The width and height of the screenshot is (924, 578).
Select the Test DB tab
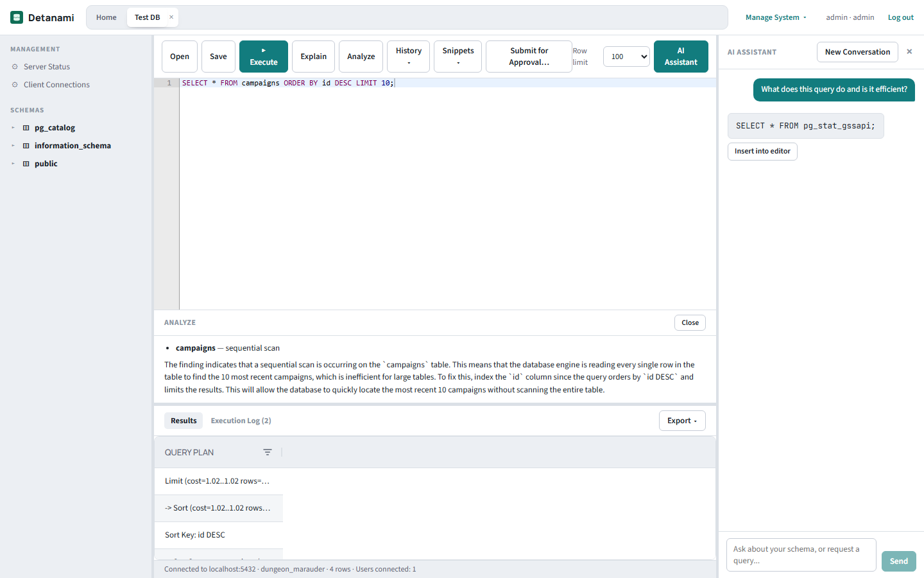(x=148, y=17)
